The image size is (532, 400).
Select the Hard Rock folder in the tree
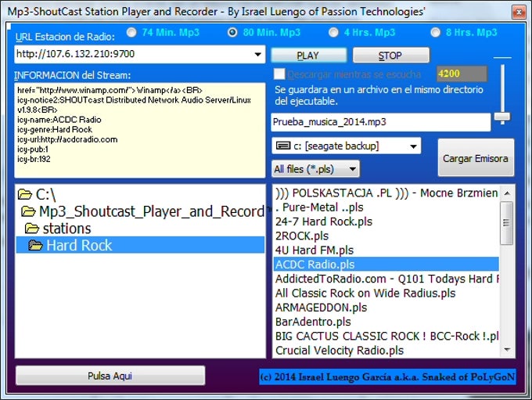[140, 245]
